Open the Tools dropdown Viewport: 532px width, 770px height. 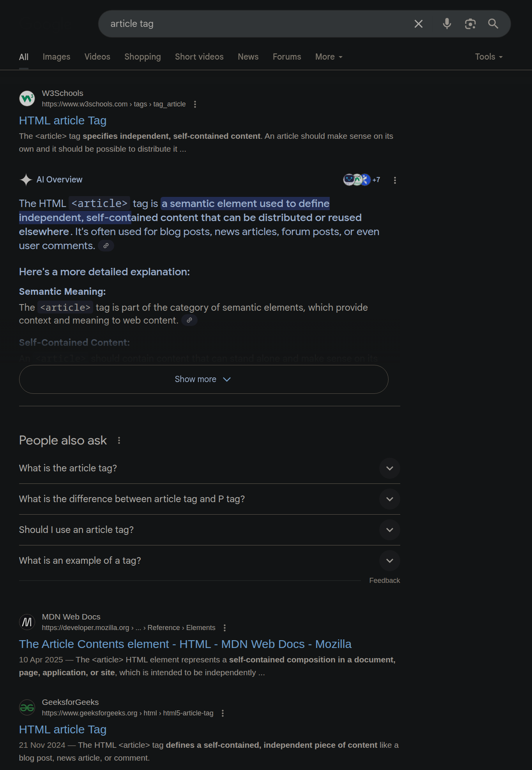pyautogui.click(x=489, y=57)
